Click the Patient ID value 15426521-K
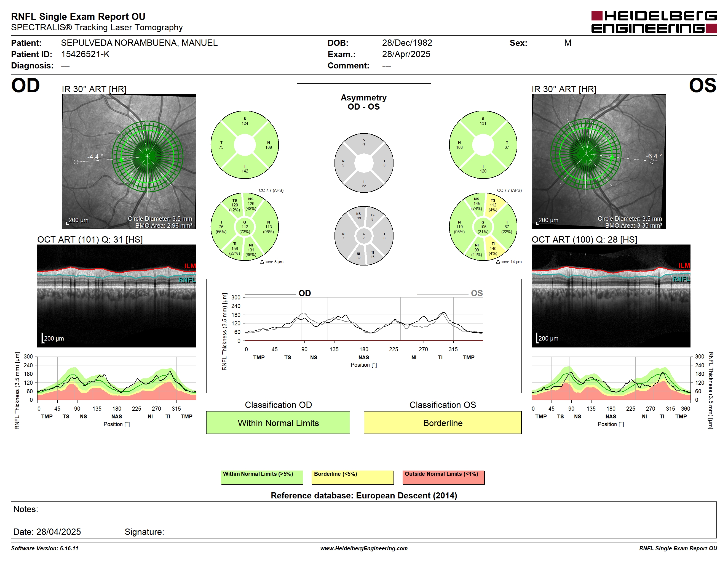Image resolution: width=728 pixels, height=563 pixels. pos(85,54)
